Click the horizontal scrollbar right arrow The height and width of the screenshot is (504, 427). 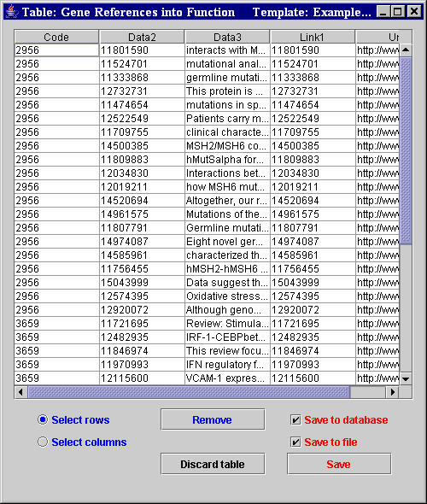click(x=392, y=392)
